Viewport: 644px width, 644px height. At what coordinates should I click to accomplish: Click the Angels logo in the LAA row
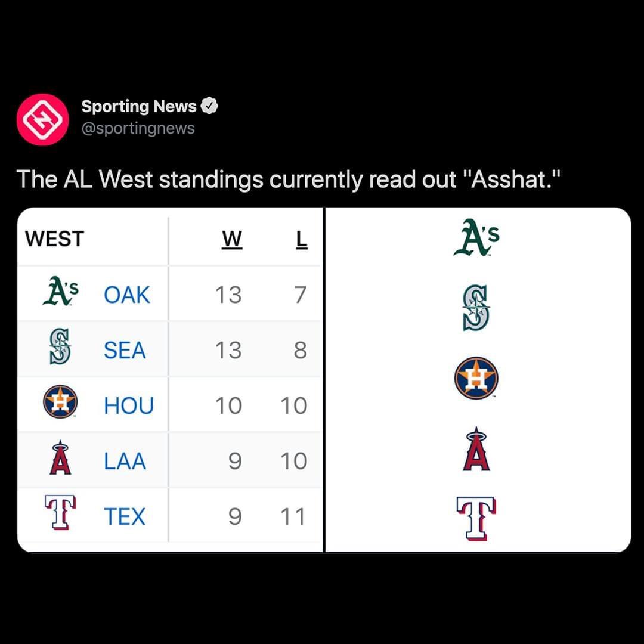pos(60,457)
